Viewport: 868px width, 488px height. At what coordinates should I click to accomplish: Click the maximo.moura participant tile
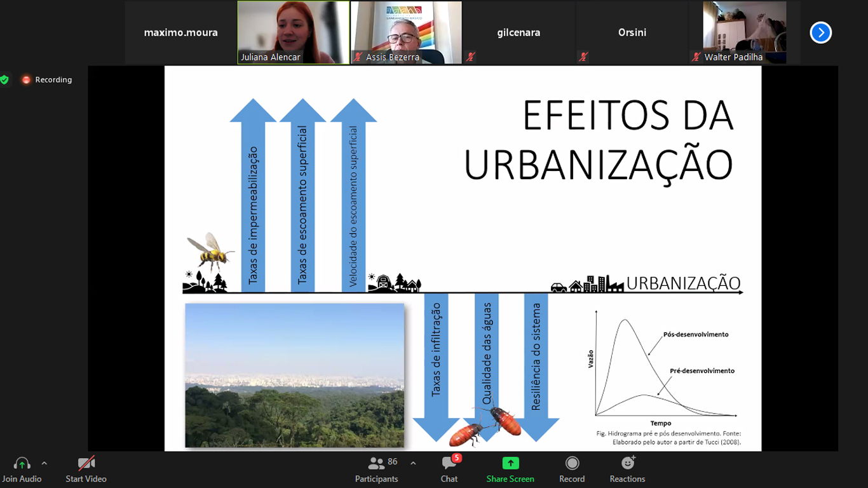point(180,32)
